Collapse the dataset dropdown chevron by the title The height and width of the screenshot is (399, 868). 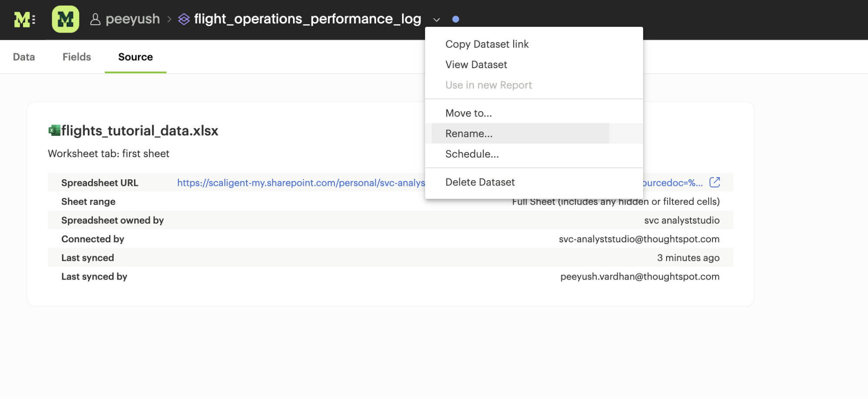pyautogui.click(x=436, y=20)
